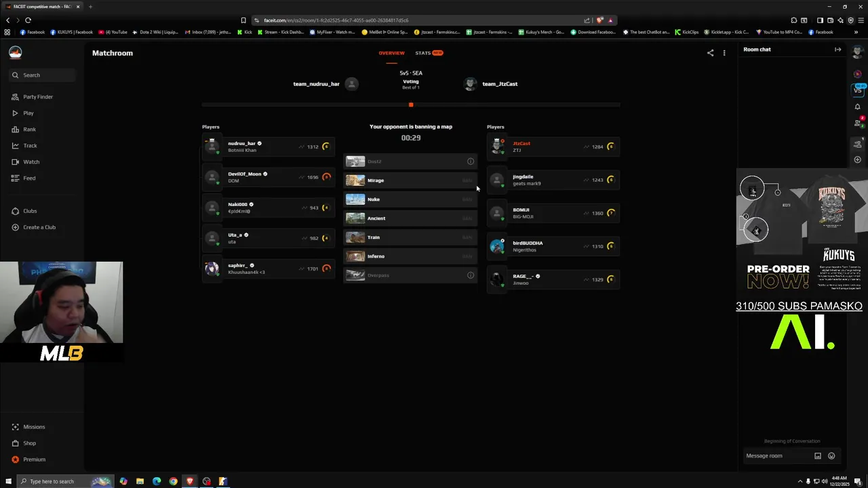Screen dimensions: 868x488
Task: Open the friends list icon
Action: click(x=858, y=122)
